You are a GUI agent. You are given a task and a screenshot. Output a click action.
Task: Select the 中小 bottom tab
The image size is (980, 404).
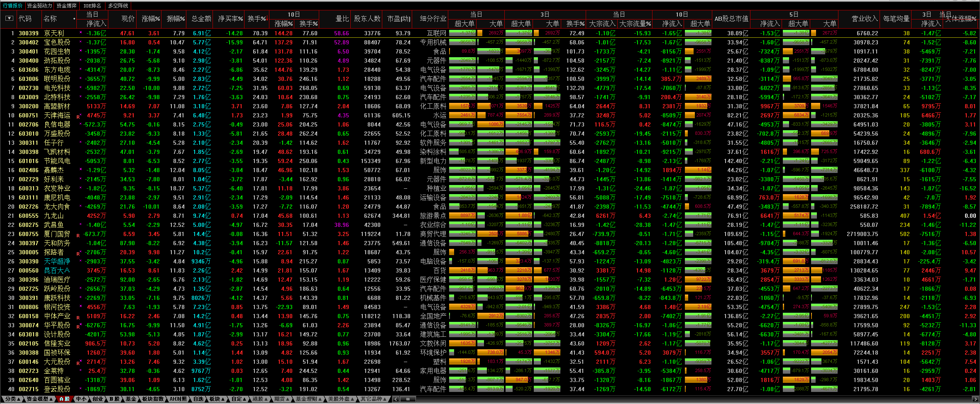[81, 399]
